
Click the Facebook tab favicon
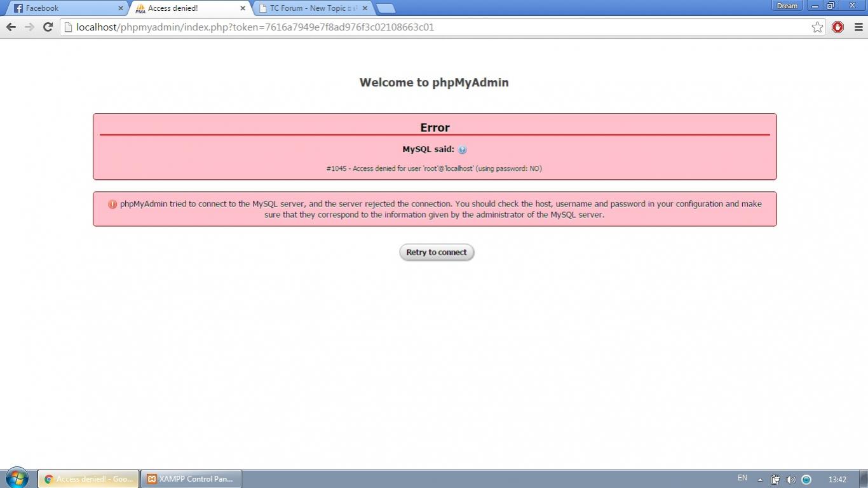(x=18, y=8)
